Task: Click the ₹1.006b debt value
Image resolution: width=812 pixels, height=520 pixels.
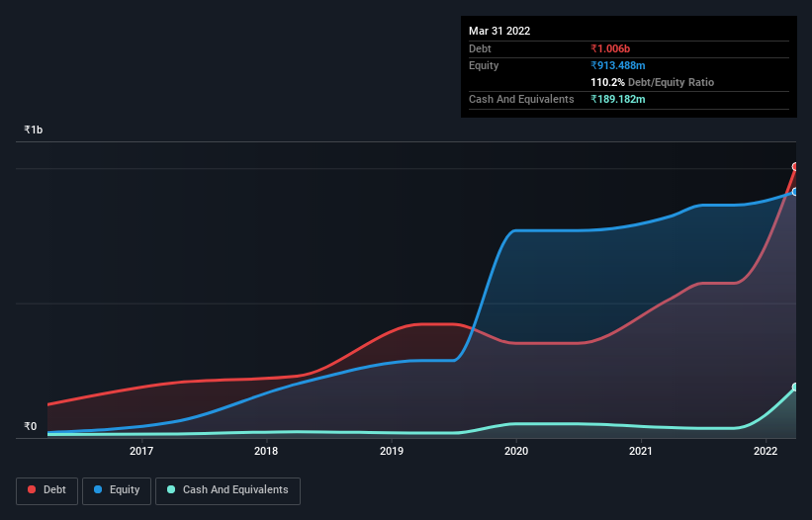Action: (610, 48)
